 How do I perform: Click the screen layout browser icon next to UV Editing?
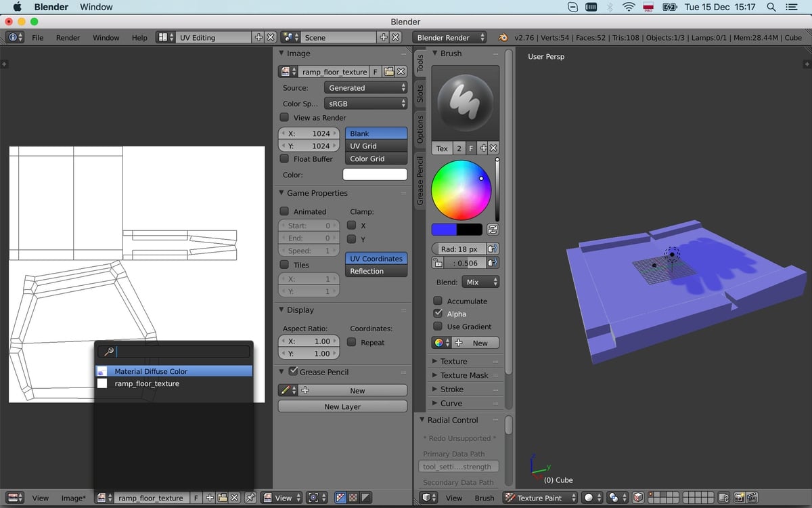click(163, 37)
